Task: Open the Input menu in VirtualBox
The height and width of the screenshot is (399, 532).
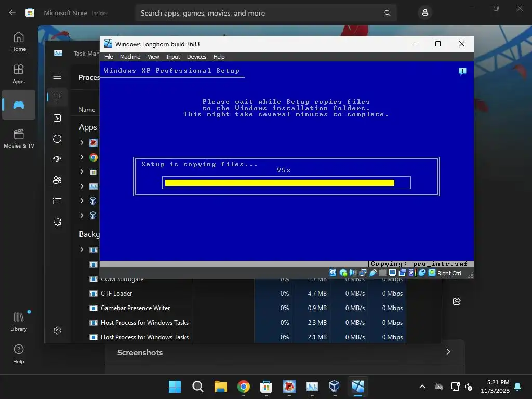Action: [x=173, y=57]
